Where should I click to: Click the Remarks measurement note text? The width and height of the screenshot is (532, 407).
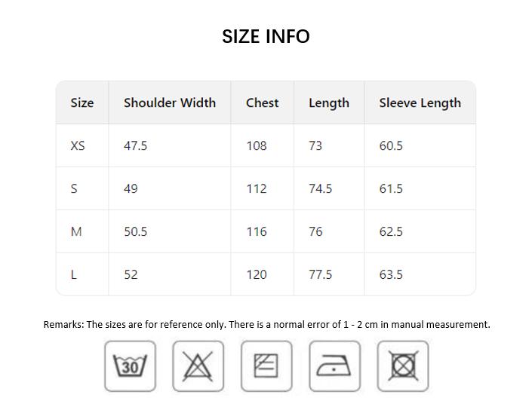click(x=266, y=325)
